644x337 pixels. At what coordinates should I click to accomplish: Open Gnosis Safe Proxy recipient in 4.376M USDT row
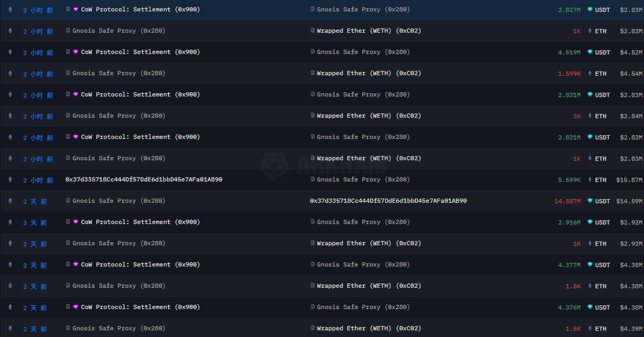point(363,307)
